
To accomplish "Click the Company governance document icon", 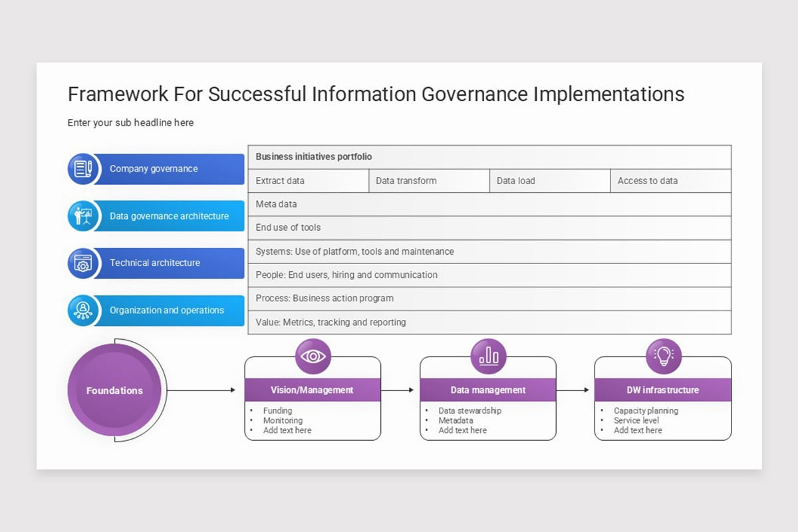I will click(x=83, y=169).
